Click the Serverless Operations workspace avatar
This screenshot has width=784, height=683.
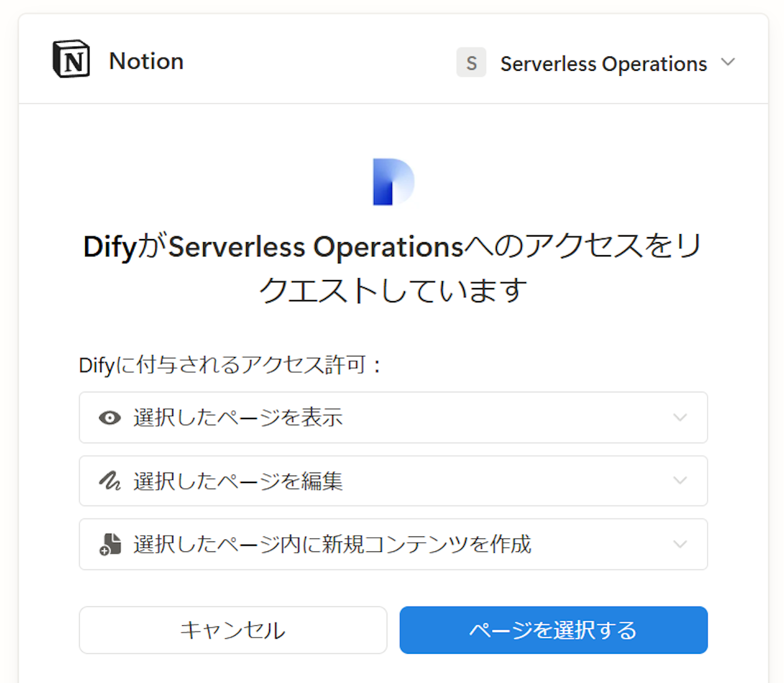pyautogui.click(x=471, y=63)
